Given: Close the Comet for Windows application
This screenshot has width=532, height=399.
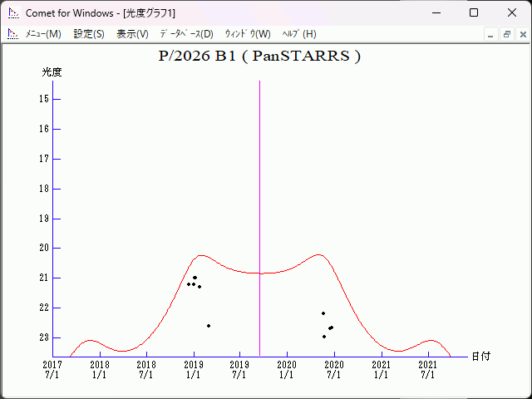Looking at the screenshot, I should (511, 13).
